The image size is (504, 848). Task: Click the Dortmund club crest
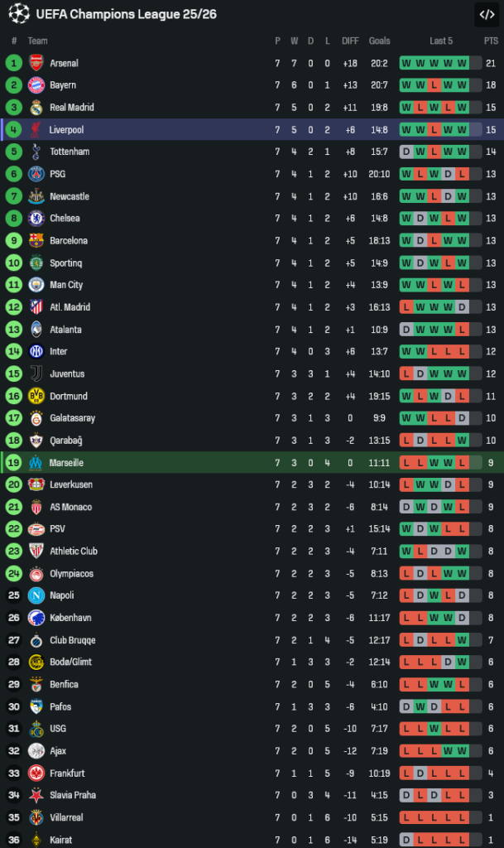pos(36,397)
